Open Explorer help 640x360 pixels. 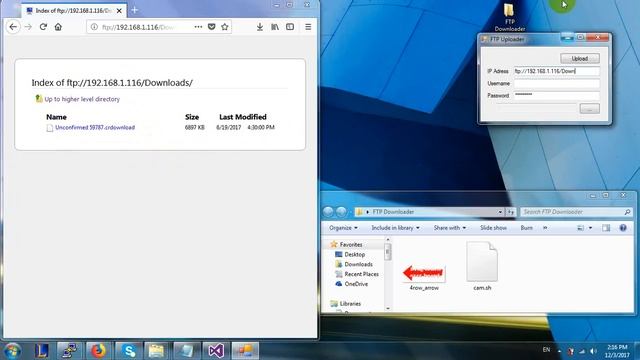623,228
